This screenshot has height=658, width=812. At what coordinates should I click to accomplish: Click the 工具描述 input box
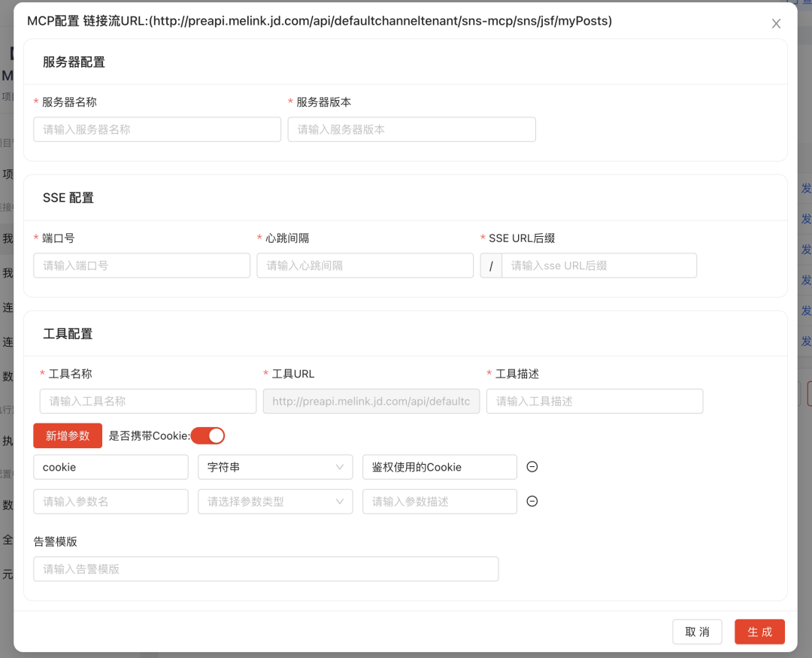[594, 401]
